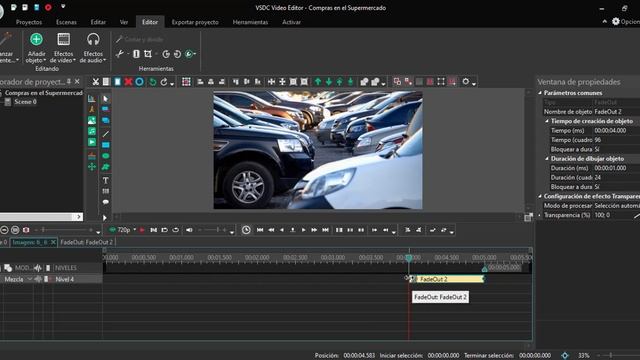Open the Herramientas tab
The image size is (640, 360).
(250, 22)
